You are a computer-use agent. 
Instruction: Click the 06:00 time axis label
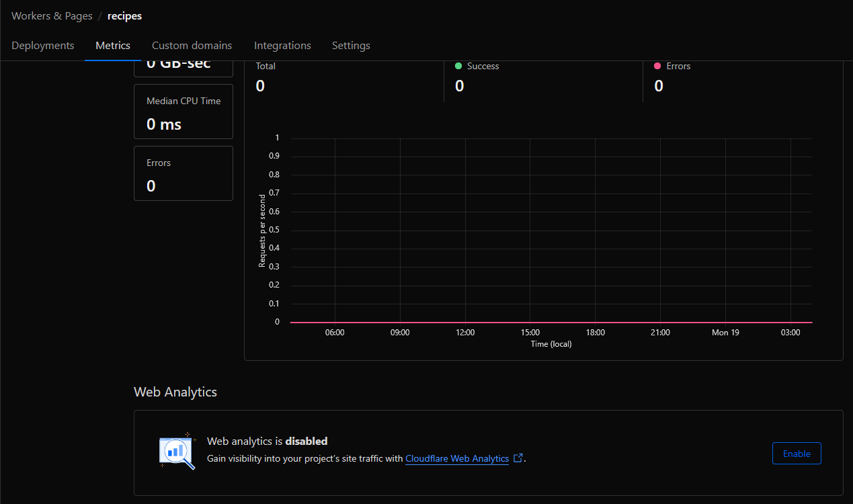[x=335, y=333]
